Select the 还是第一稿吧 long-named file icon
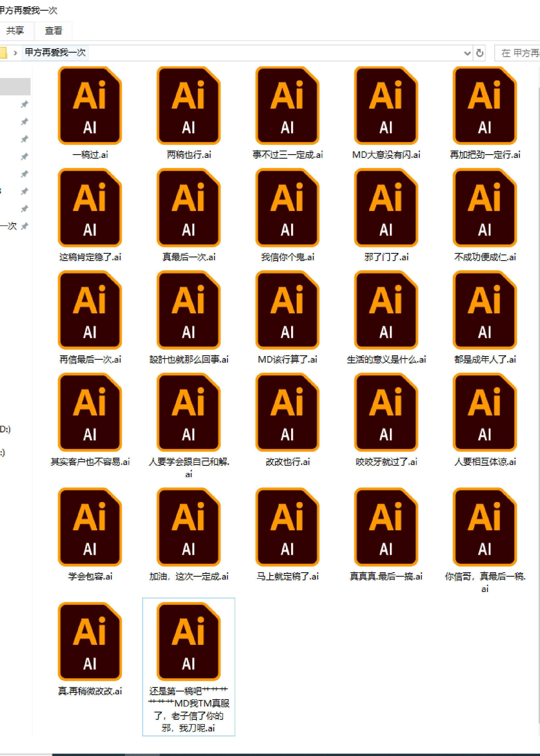Screen dimensions: 540x756 click(x=188, y=642)
